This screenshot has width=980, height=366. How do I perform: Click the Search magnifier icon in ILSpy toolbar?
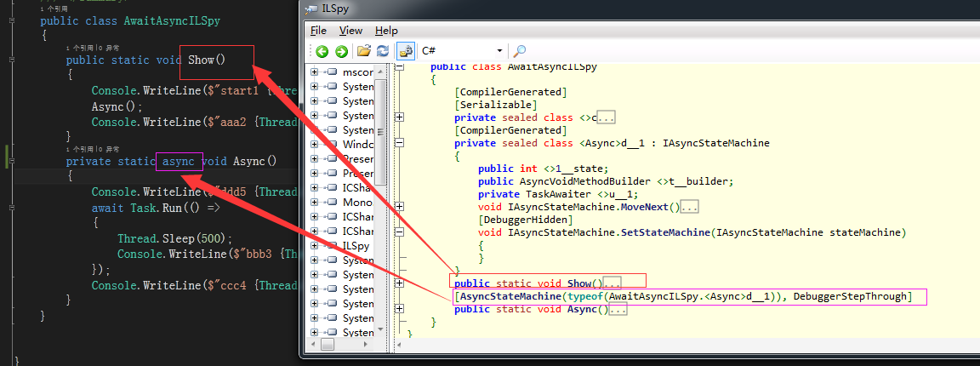(x=520, y=51)
